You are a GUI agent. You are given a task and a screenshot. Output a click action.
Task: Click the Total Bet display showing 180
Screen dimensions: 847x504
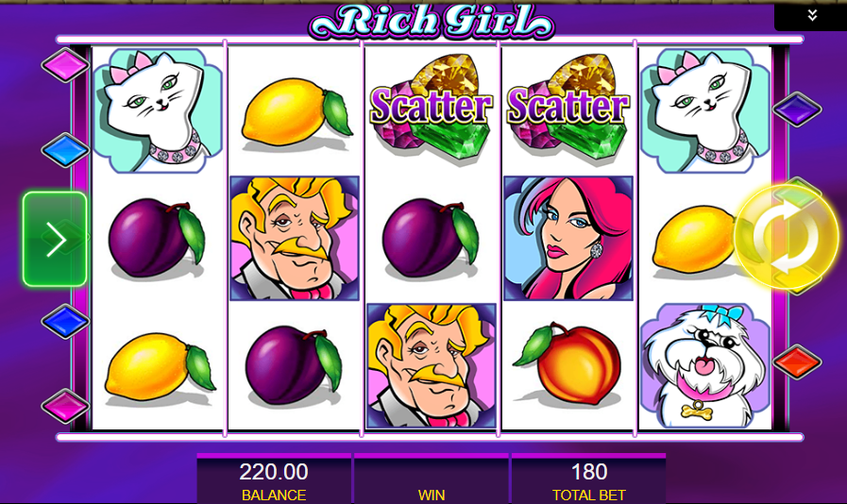pos(589,480)
